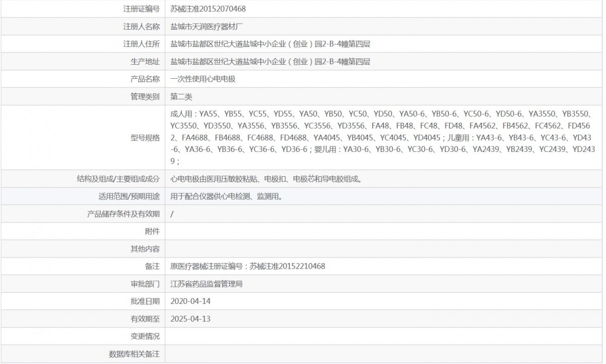606x364 pixels.
Task: Click the 管理类别 label
Action: (145, 96)
